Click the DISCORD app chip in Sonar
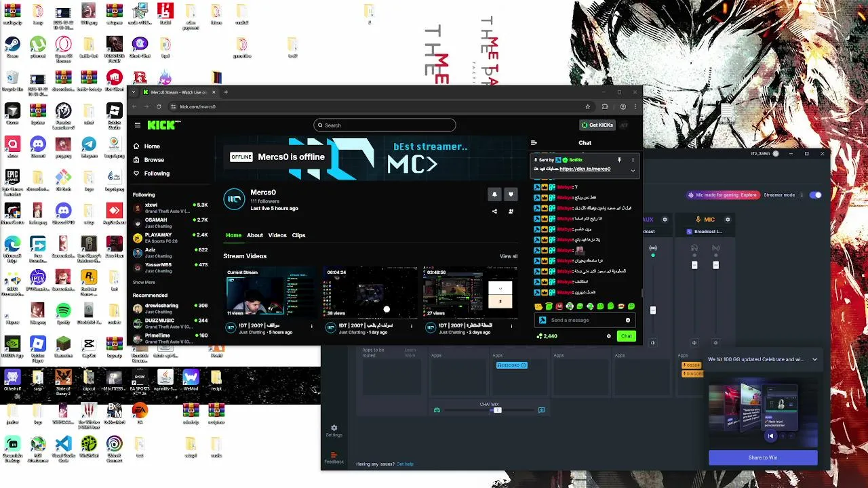Viewport: 868px width, 488px height. click(511, 365)
